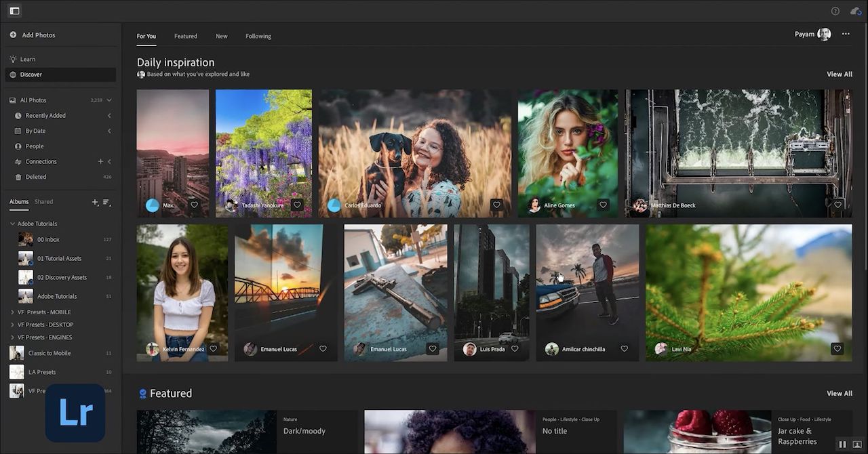This screenshot has height=454, width=868.
Task: Click the pause icon at bottom right
Action: [842, 445]
